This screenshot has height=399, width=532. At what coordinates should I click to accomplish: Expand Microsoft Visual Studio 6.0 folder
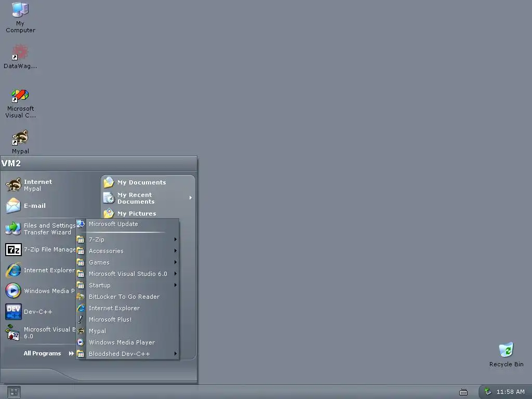point(128,274)
